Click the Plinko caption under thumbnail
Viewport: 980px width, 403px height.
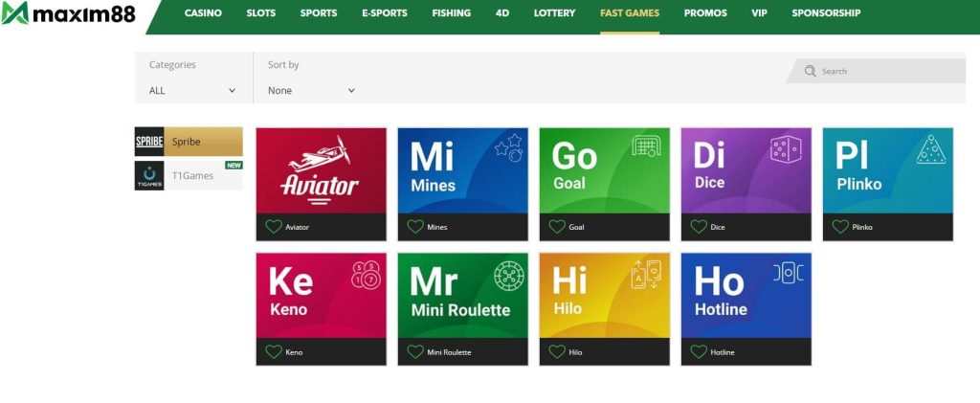(862, 228)
